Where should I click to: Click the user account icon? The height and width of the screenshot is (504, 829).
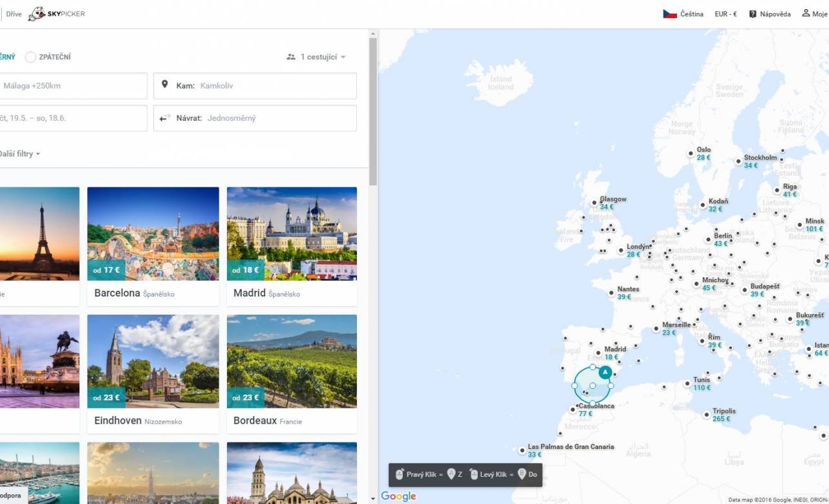806,14
